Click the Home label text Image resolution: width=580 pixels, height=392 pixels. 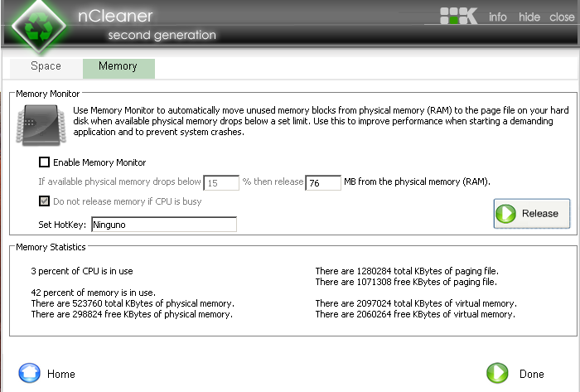[61, 374]
